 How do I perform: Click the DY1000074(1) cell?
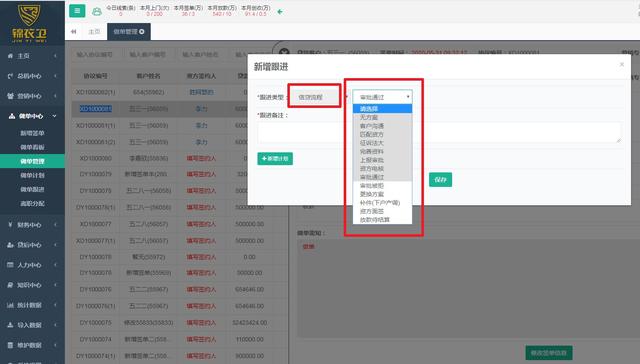(x=96, y=355)
